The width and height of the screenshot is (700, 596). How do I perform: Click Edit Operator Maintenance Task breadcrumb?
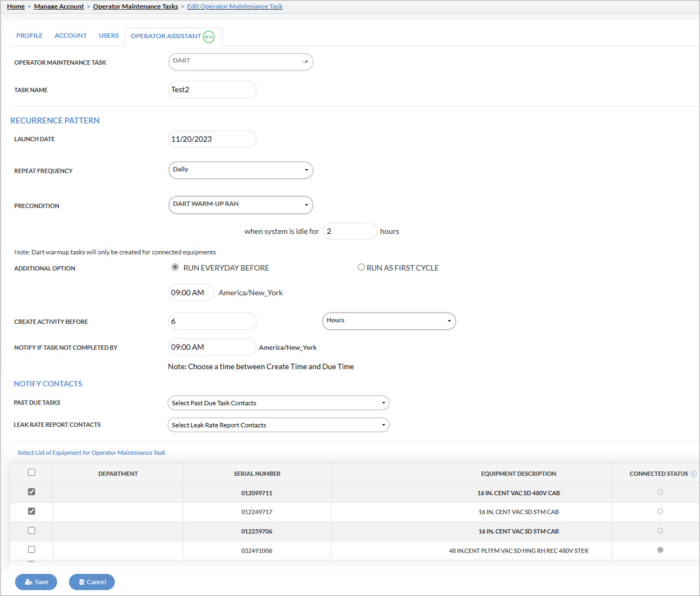[x=235, y=6]
